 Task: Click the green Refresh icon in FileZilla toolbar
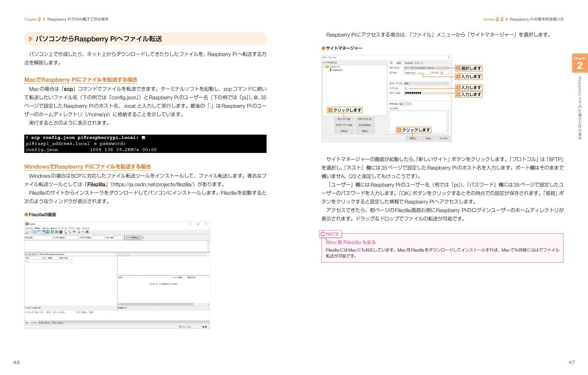coord(52,232)
